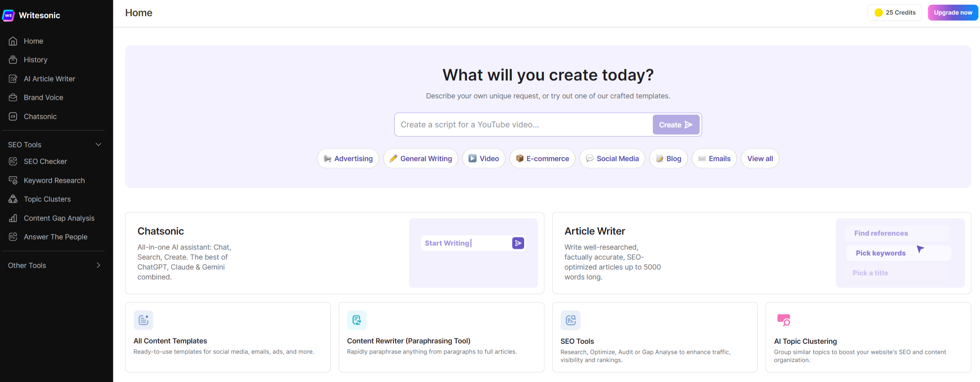Image resolution: width=980 pixels, height=382 pixels.
Task: Open Brand Voice from the sidebar
Action: point(43,97)
